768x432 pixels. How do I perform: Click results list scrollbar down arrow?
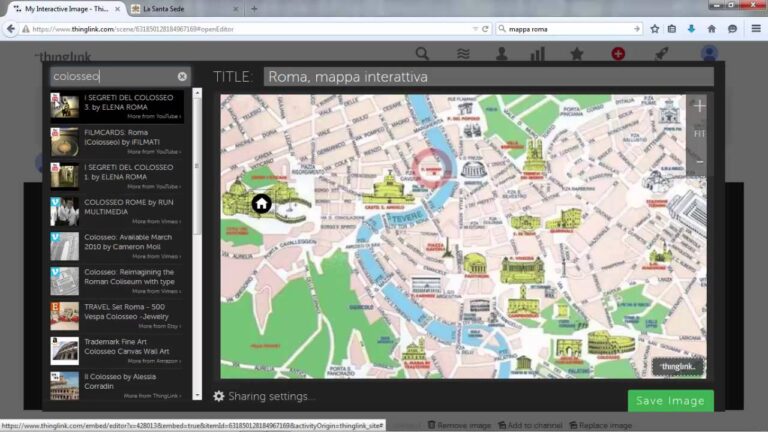pos(197,395)
